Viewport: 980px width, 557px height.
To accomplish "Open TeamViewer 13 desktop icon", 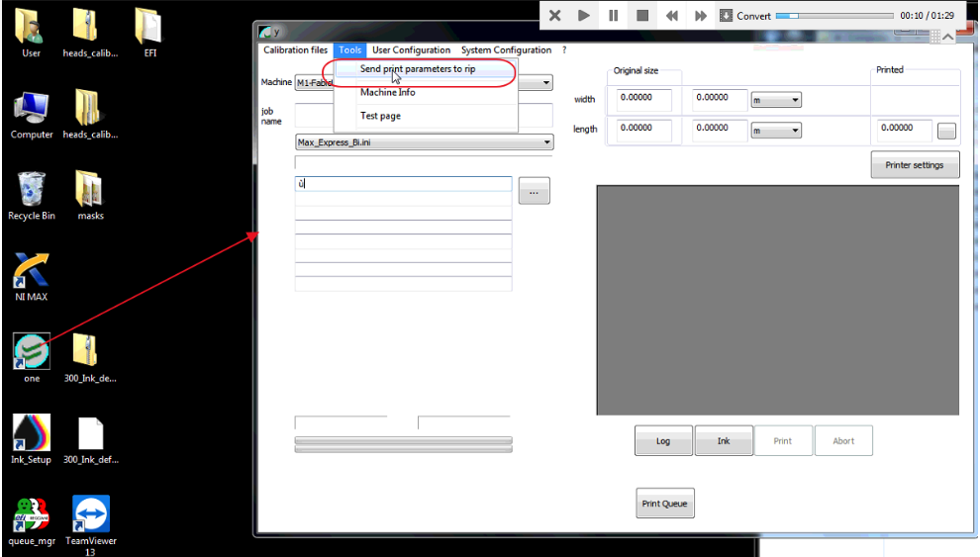I will pos(91,514).
